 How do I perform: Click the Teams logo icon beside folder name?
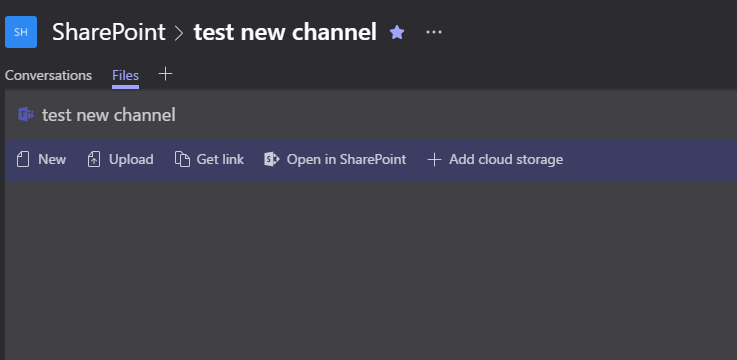click(x=26, y=115)
